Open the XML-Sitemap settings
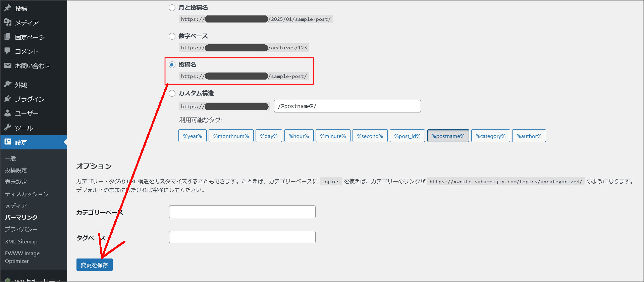 click(21, 241)
